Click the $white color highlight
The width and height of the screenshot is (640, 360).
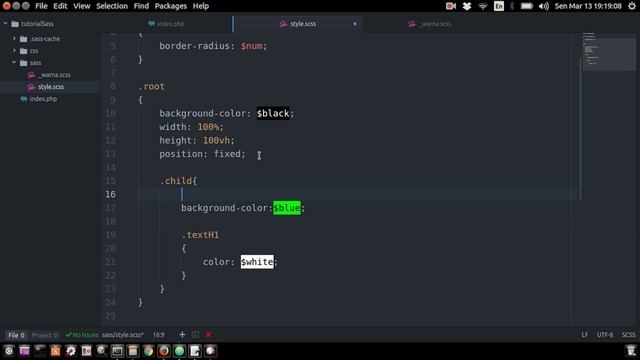[x=257, y=262]
